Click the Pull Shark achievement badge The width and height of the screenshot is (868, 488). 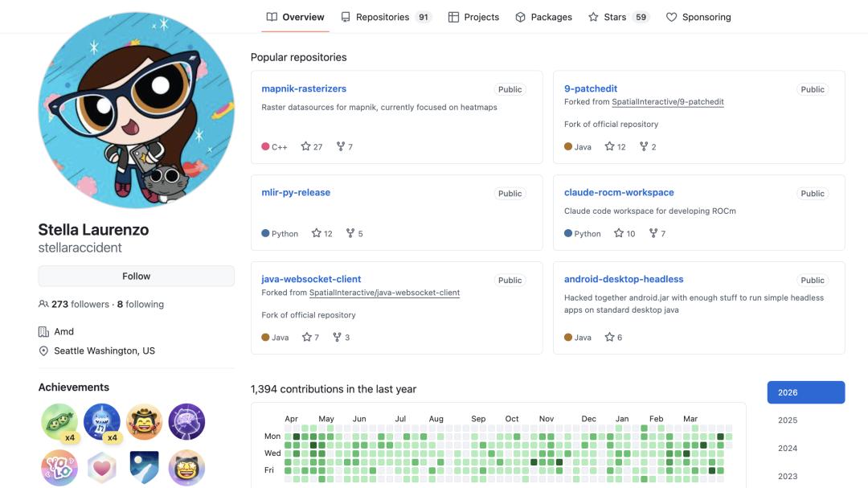(x=102, y=421)
